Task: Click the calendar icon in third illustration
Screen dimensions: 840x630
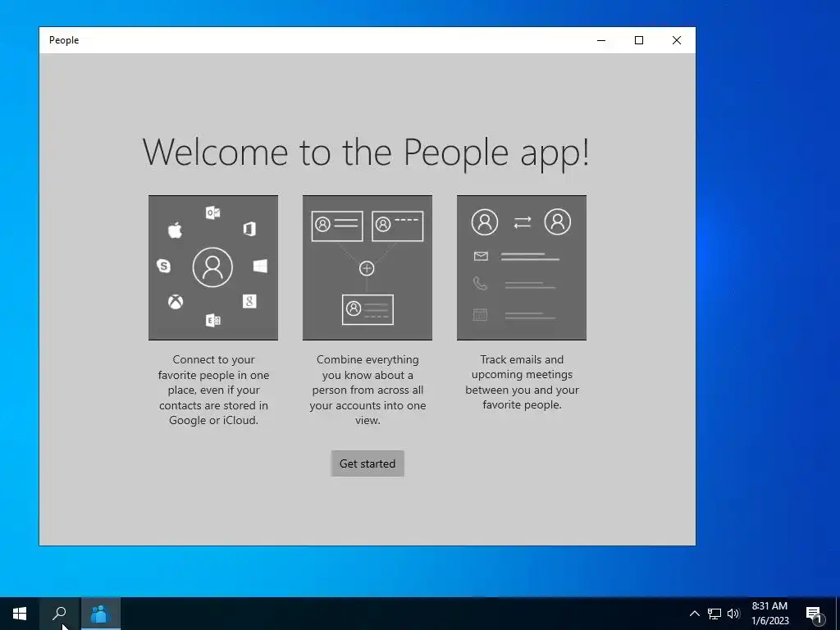Action: (481, 314)
